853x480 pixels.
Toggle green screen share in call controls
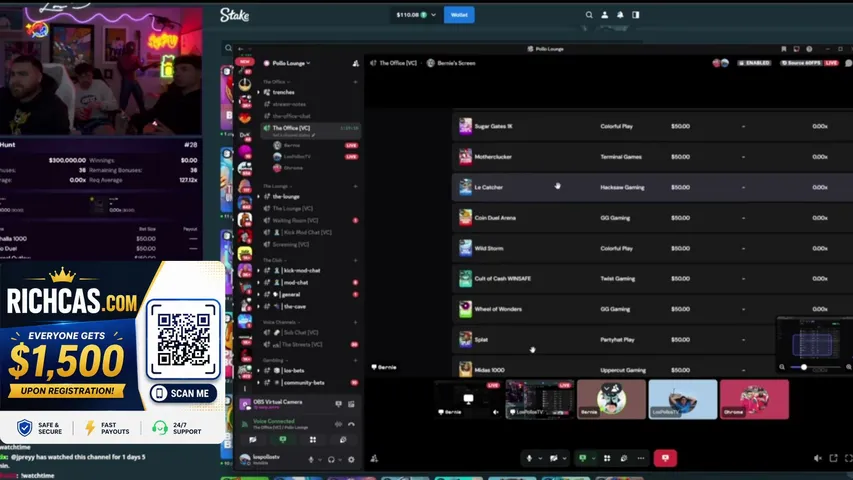[583, 458]
